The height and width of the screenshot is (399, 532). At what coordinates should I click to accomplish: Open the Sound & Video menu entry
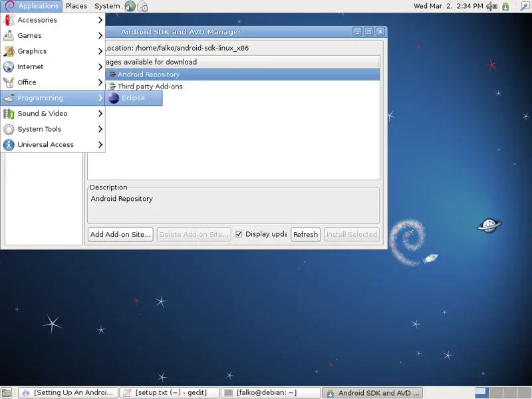(x=53, y=114)
